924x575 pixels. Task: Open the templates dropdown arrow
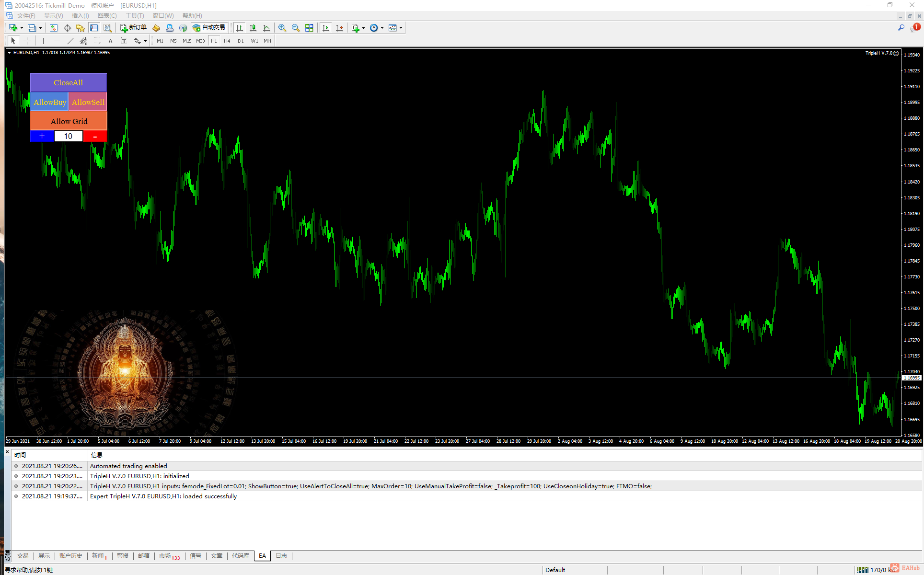[x=401, y=28]
